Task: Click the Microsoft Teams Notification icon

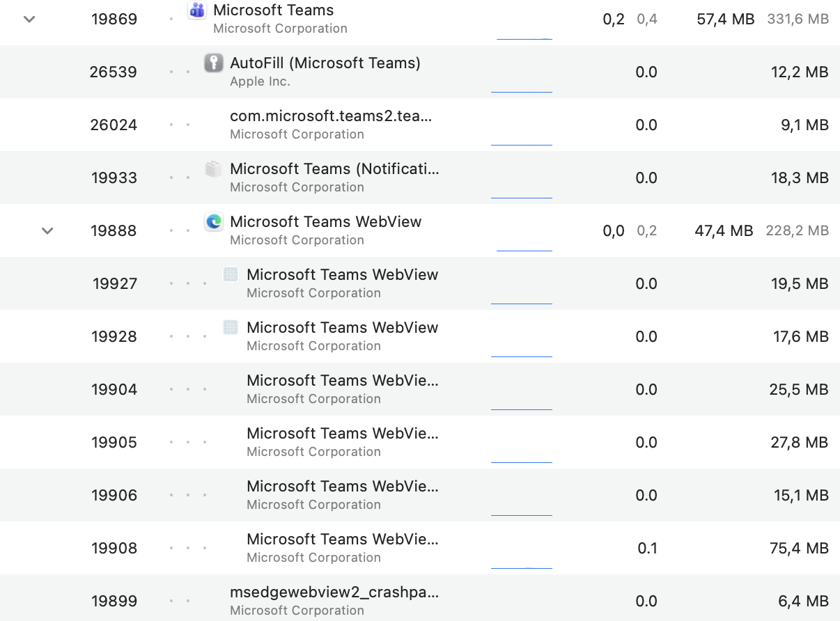Action: (213, 168)
